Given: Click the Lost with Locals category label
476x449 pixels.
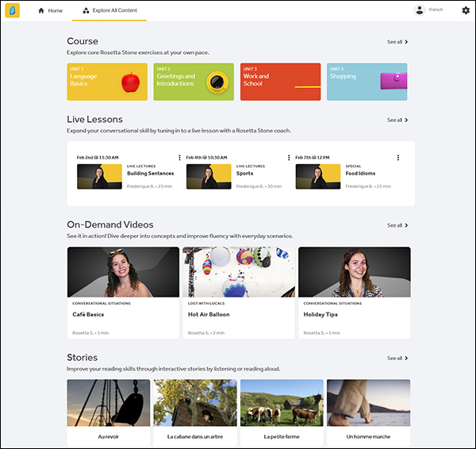Looking at the screenshot, I should tap(206, 304).
